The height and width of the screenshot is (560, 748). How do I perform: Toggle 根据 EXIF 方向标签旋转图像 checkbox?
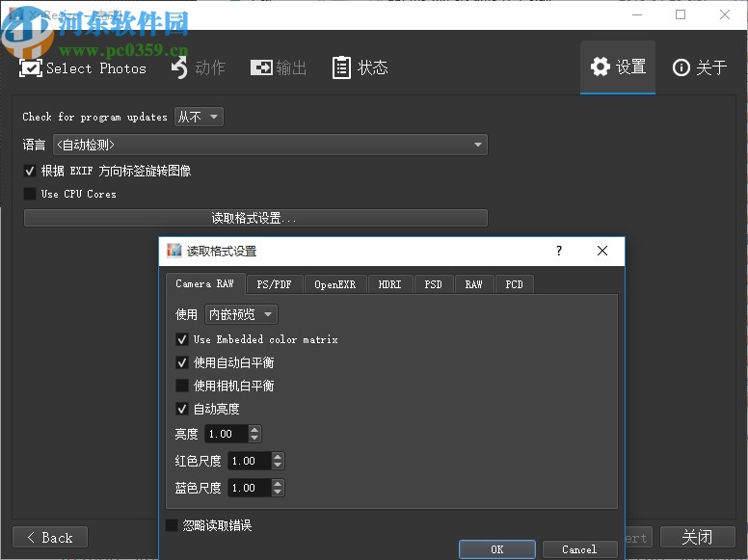(30, 171)
